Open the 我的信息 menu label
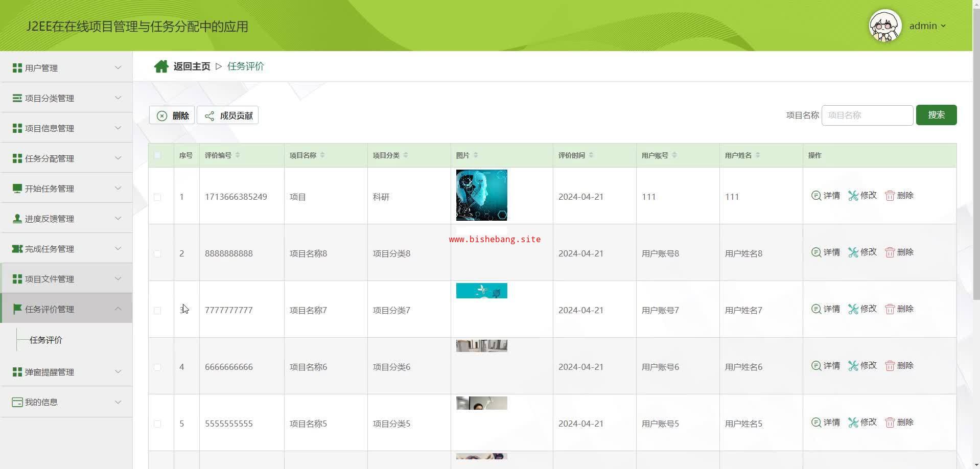Image resolution: width=980 pixels, height=469 pixels. (41, 402)
